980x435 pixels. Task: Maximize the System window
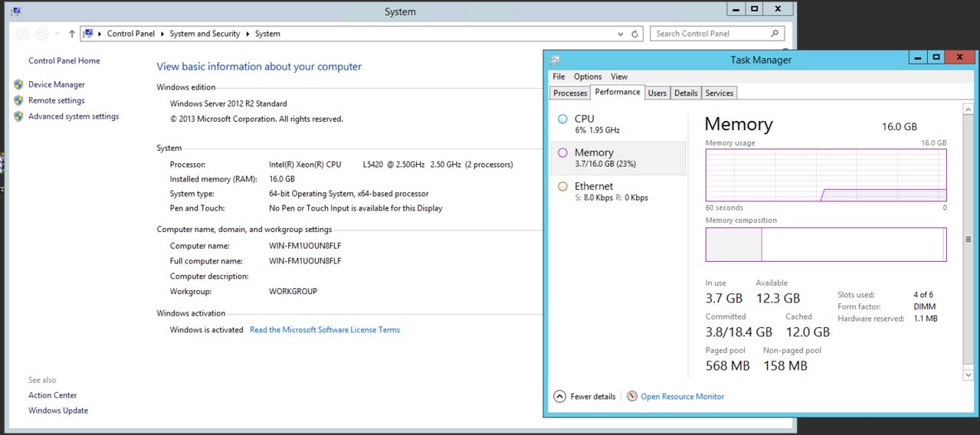point(755,8)
